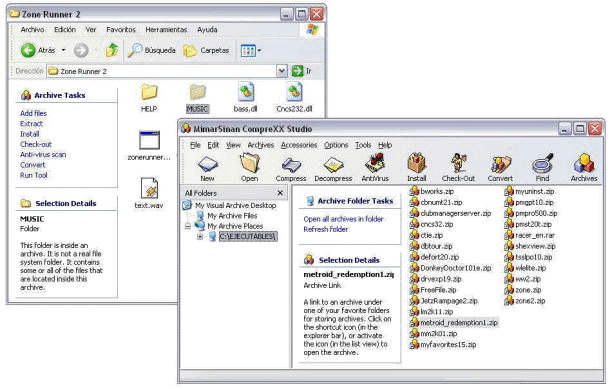This screenshot has width=610, height=389.
Task: Open the Options menu
Action: (x=336, y=145)
